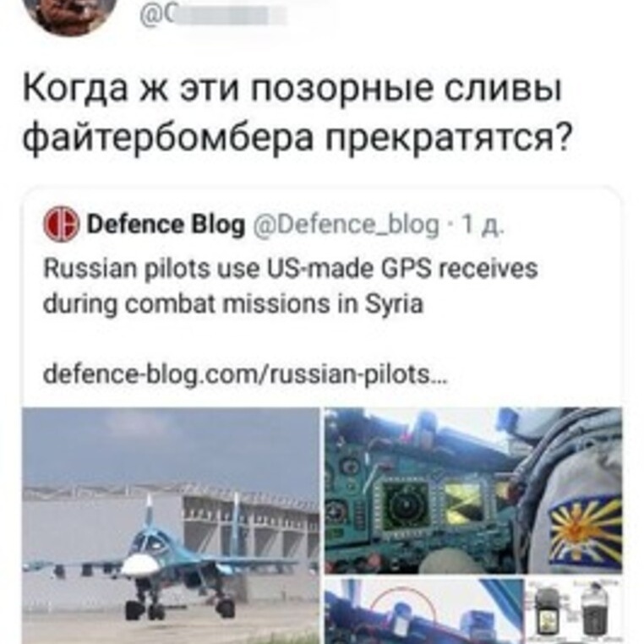Open the Su-34 jet photo thumbnail

click(171, 526)
